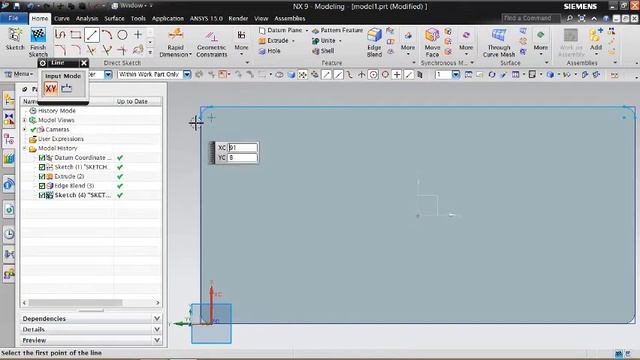Image resolution: width=640 pixels, height=360 pixels.
Task: Select the Arc sketch tool
Action: point(107,35)
